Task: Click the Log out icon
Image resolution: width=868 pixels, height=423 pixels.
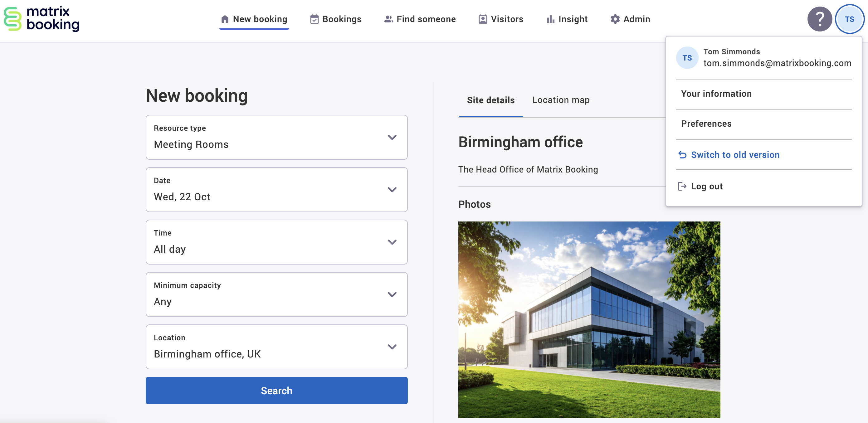Action: point(683,186)
